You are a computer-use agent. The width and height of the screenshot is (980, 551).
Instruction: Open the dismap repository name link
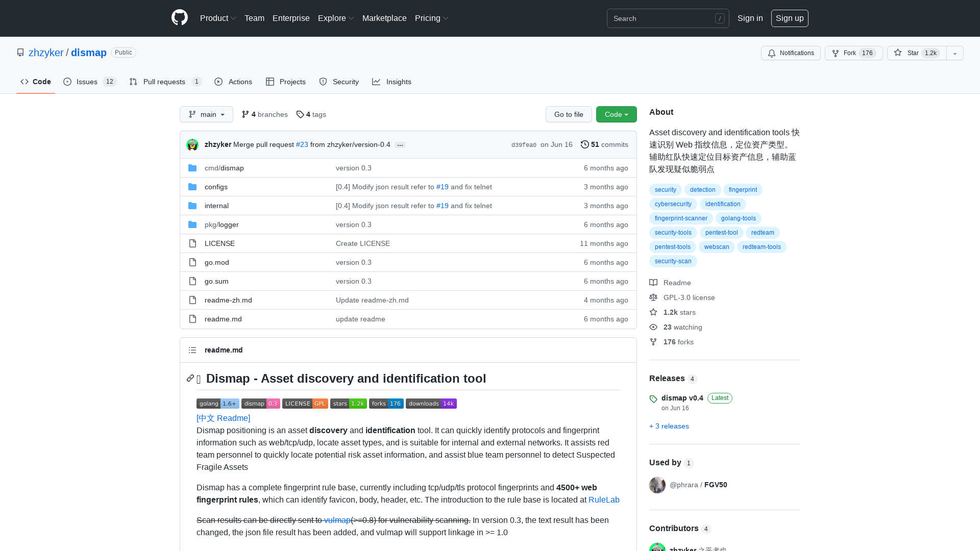click(x=89, y=53)
